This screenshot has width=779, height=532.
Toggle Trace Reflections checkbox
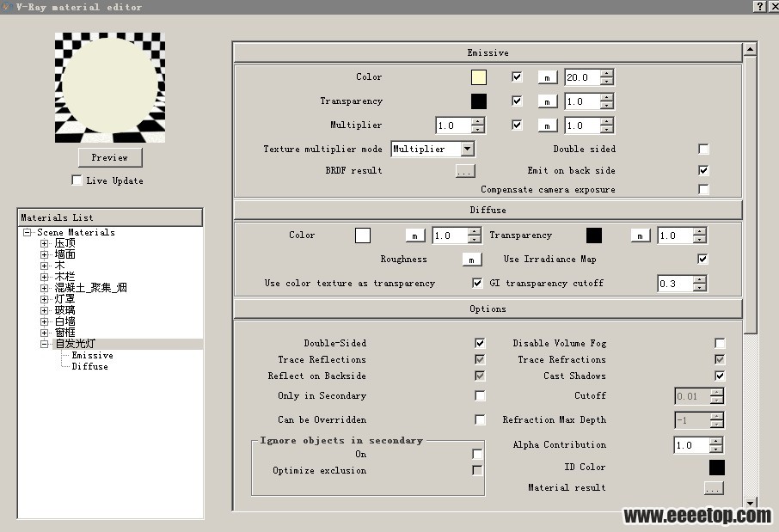(x=480, y=359)
